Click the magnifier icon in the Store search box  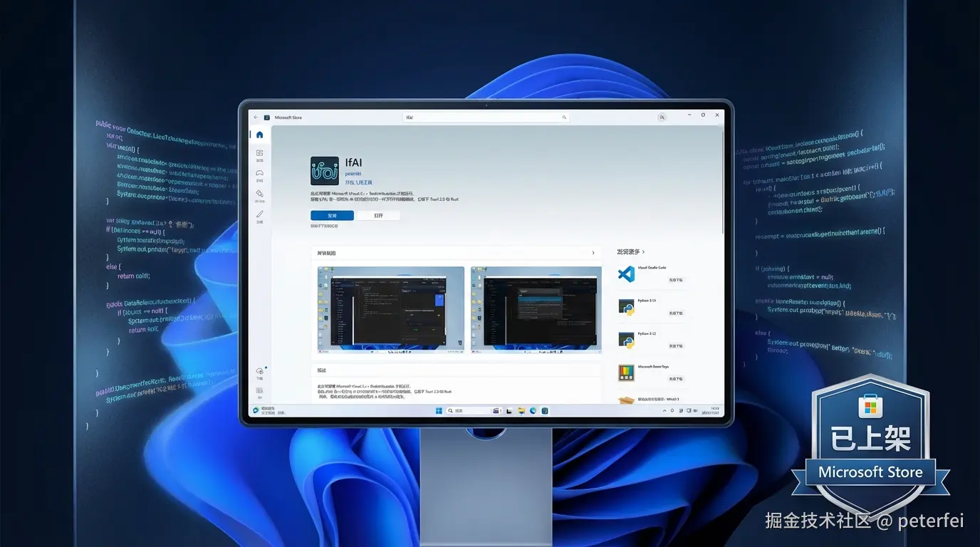564,118
